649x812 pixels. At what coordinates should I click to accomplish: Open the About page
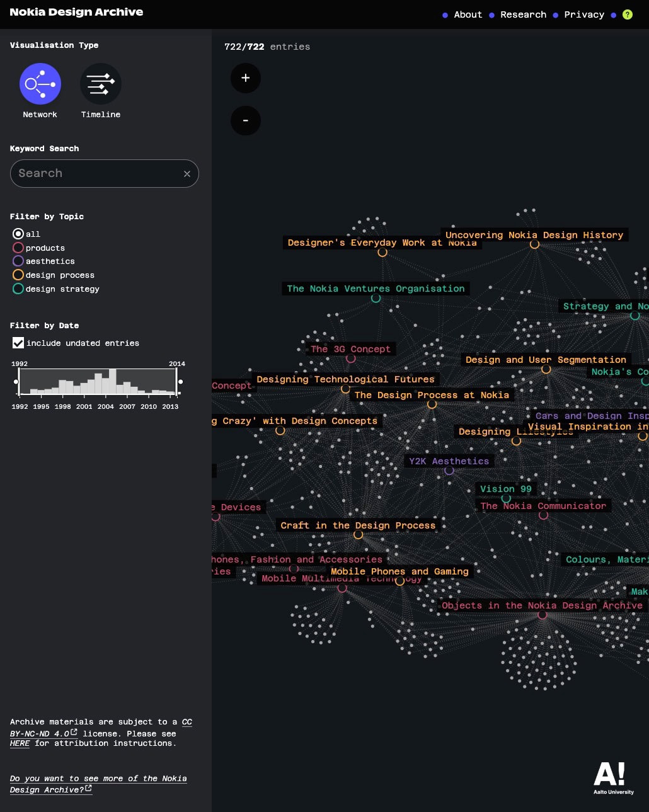point(468,14)
